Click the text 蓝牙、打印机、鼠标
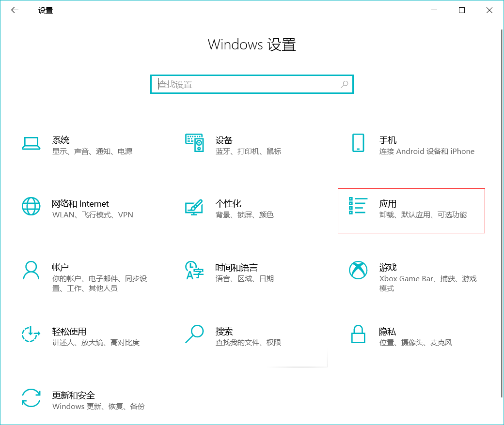The image size is (504, 425). (x=248, y=151)
